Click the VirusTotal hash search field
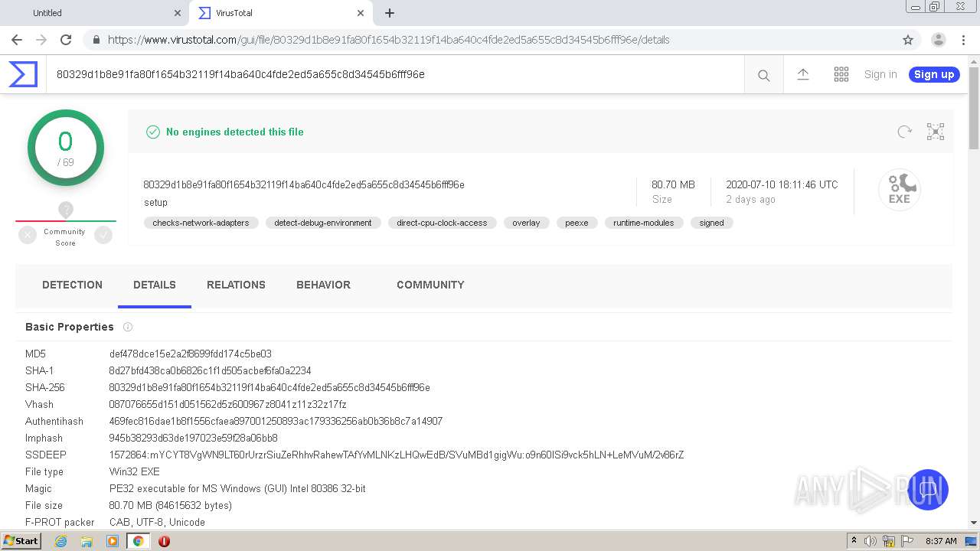This screenshot has height=551, width=980. coord(394,74)
